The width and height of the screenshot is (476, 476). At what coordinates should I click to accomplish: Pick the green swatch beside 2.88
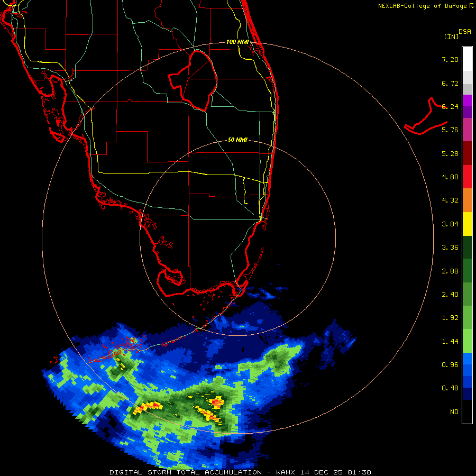(467, 271)
